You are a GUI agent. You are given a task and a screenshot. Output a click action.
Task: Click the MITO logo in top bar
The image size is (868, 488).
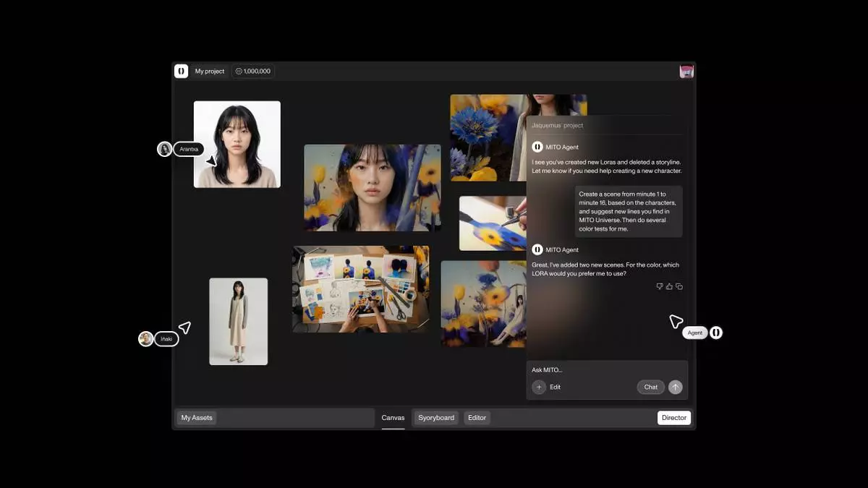pos(181,71)
